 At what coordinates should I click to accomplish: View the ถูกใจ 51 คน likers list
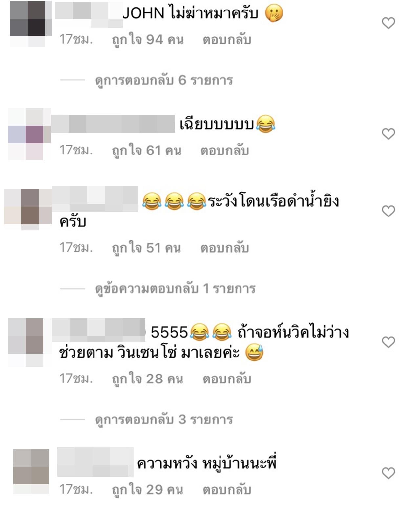tap(146, 248)
